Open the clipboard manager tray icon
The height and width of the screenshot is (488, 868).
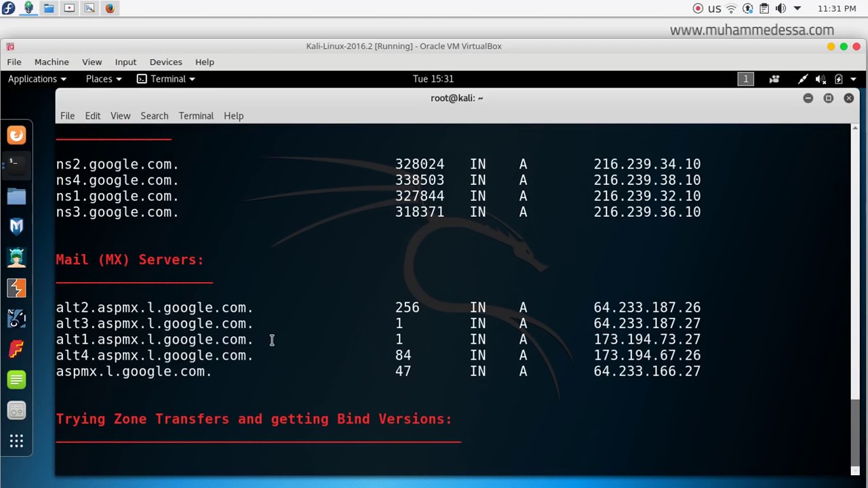tap(764, 8)
